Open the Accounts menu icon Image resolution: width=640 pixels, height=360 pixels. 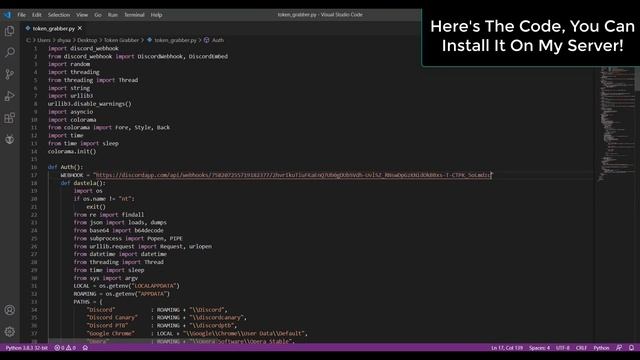[x=9, y=310]
